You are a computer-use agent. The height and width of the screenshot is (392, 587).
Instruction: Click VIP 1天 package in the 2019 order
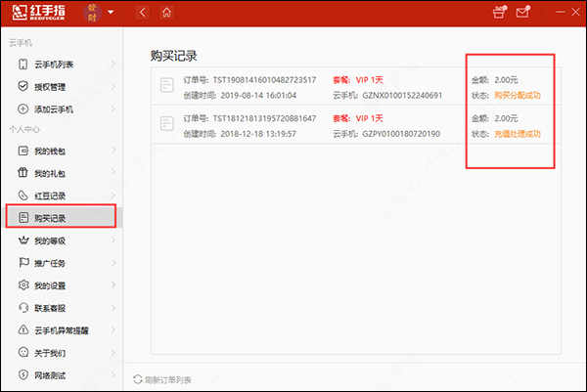[369, 80]
